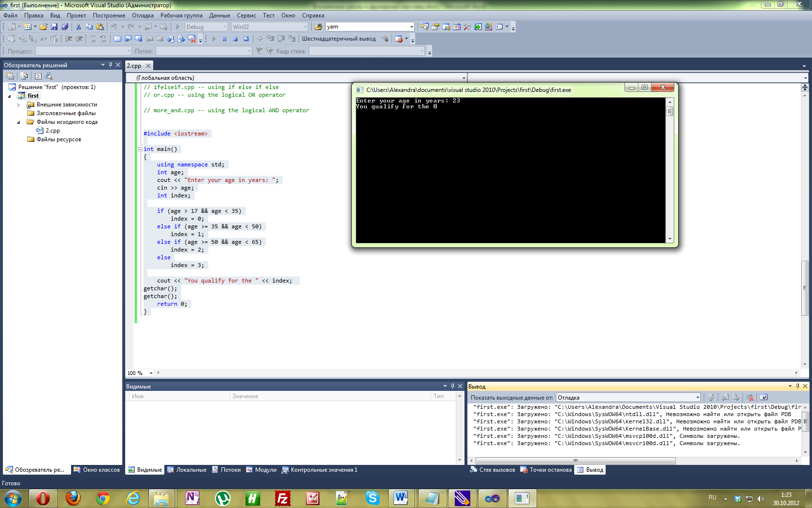Open the Debug configuration dropdown
Screen dimensions: 812x508
(x=225, y=27)
